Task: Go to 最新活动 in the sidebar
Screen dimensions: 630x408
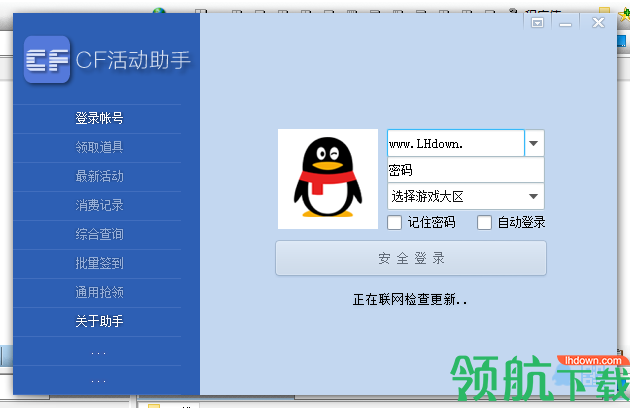Action: [99, 176]
